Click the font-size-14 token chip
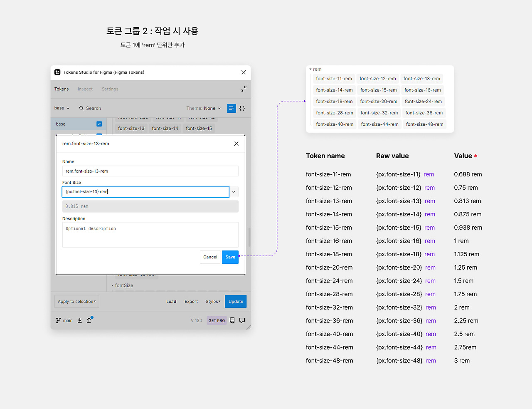532x409 pixels. pyautogui.click(x=165, y=129)
